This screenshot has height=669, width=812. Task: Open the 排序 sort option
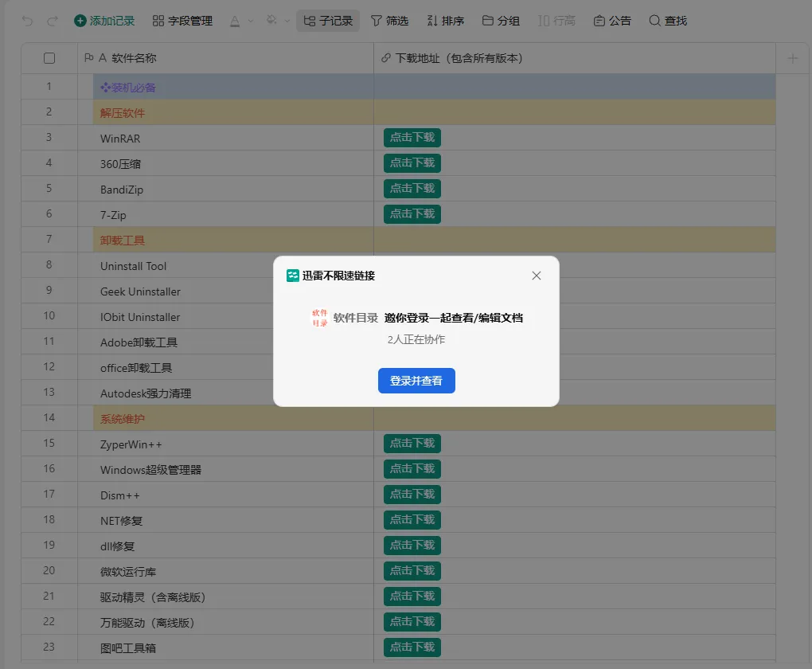tap(445, 21)
